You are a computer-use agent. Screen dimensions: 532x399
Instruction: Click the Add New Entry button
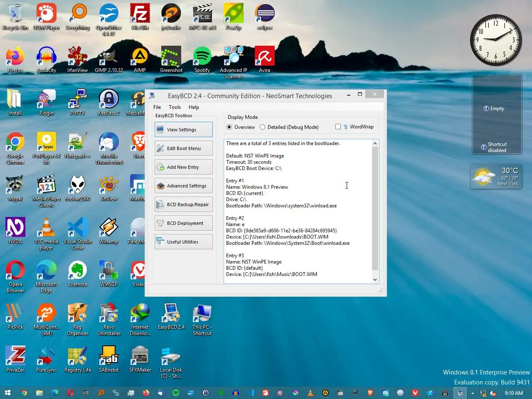184,167
